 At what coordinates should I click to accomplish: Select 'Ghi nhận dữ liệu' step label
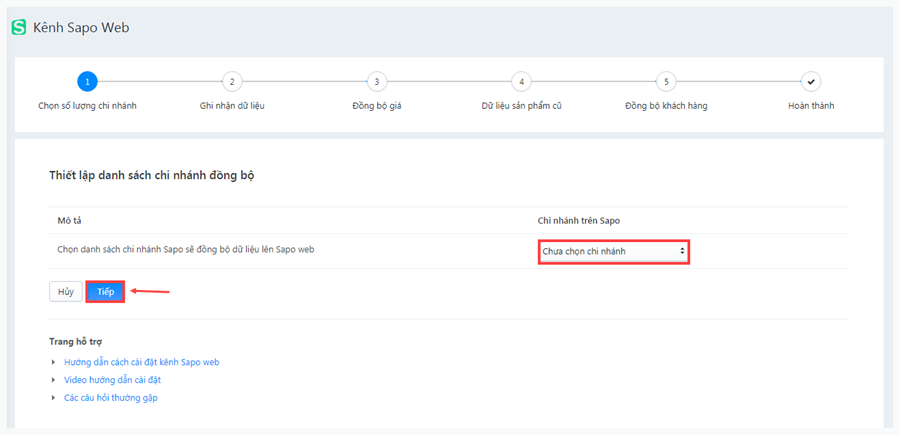pyautogui.click(x=232, y=106)
